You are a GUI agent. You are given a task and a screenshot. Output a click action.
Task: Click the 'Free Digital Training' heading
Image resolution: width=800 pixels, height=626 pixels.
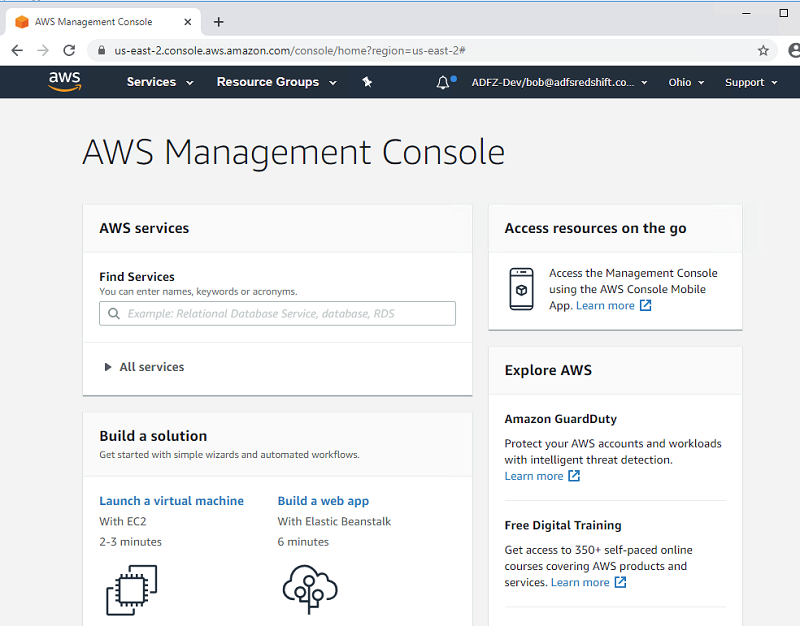563,525
